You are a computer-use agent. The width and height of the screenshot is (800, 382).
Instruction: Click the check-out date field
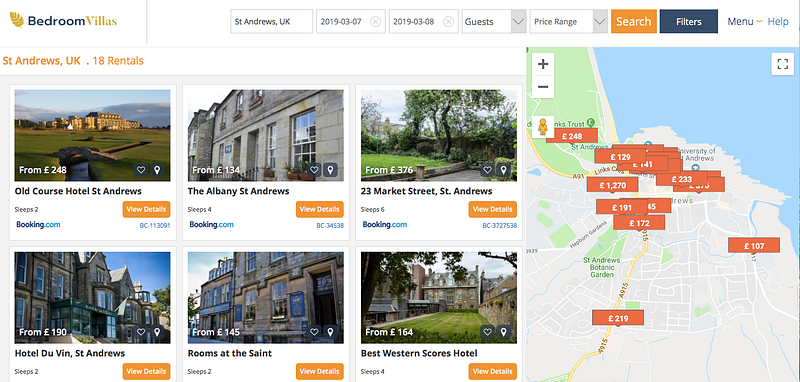pyautogui.click(x=423, y=21)
